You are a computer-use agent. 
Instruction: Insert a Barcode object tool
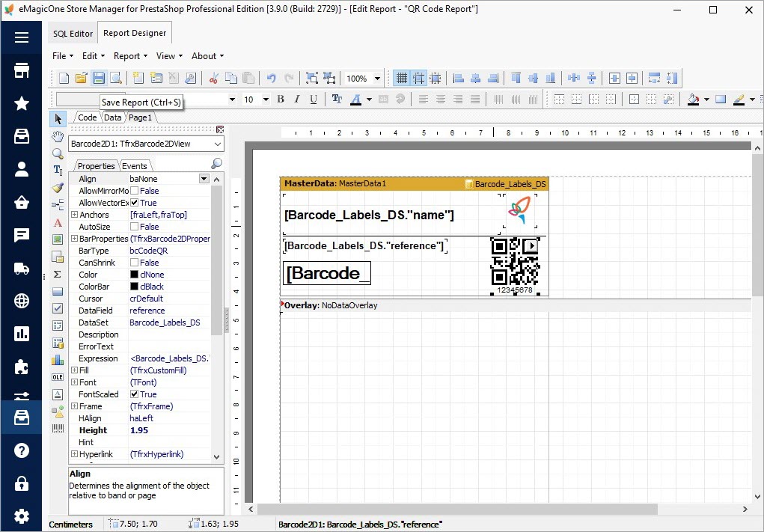point(58,428)
